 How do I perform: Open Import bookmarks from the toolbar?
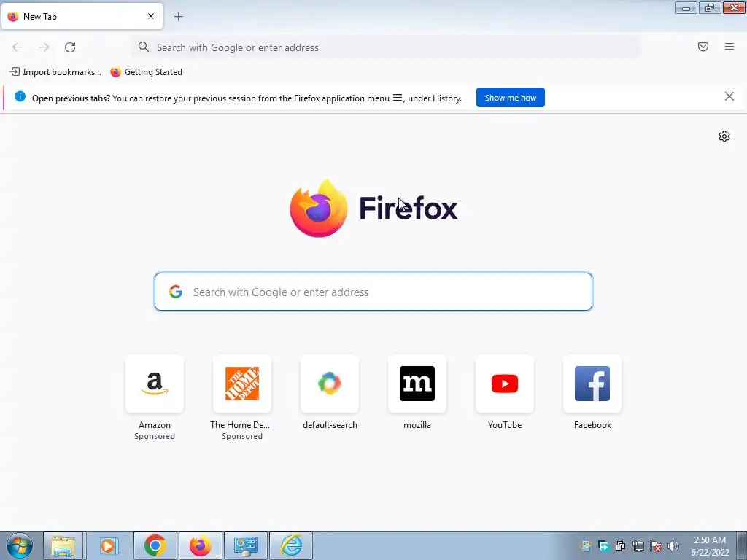55,72
